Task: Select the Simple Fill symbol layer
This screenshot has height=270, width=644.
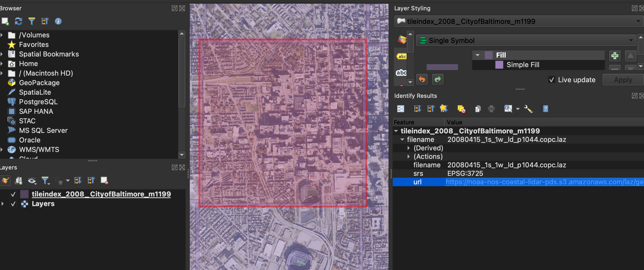Action: pyautogui.click(x=522, y=64)
